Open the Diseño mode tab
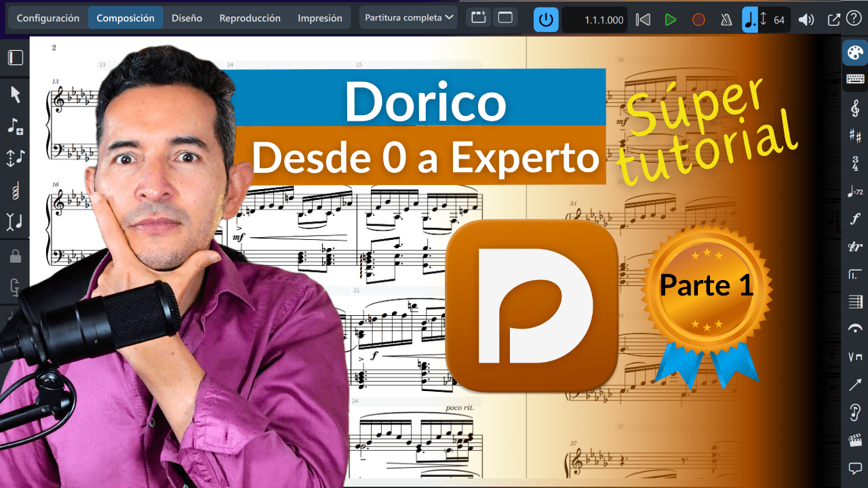 [186, 18]
